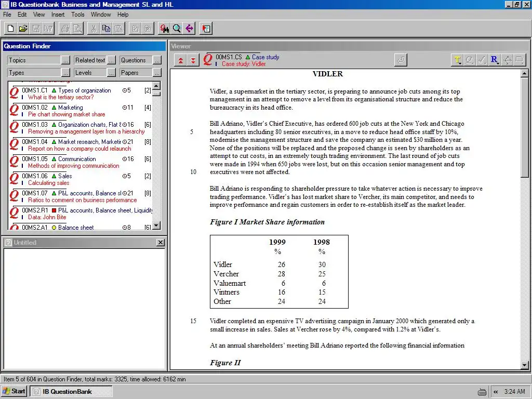Open Print Preview from the toolbar
The width and height of the screenshot is (532, 399).
coord(77,29)
